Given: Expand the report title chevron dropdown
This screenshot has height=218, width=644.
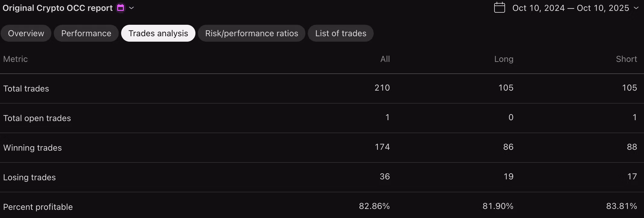Looking at the screenshot, I should coord(131,8).
